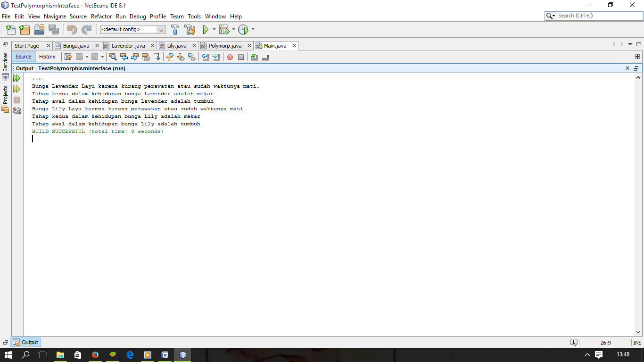Build project with the hammer icon
This screenshot has width=644, height=362.
tap(175, 30)
